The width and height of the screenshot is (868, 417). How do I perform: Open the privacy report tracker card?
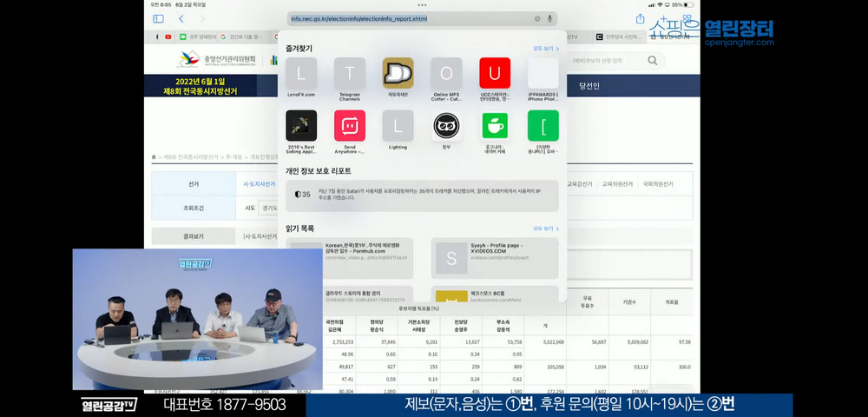(x=422, y=195)
